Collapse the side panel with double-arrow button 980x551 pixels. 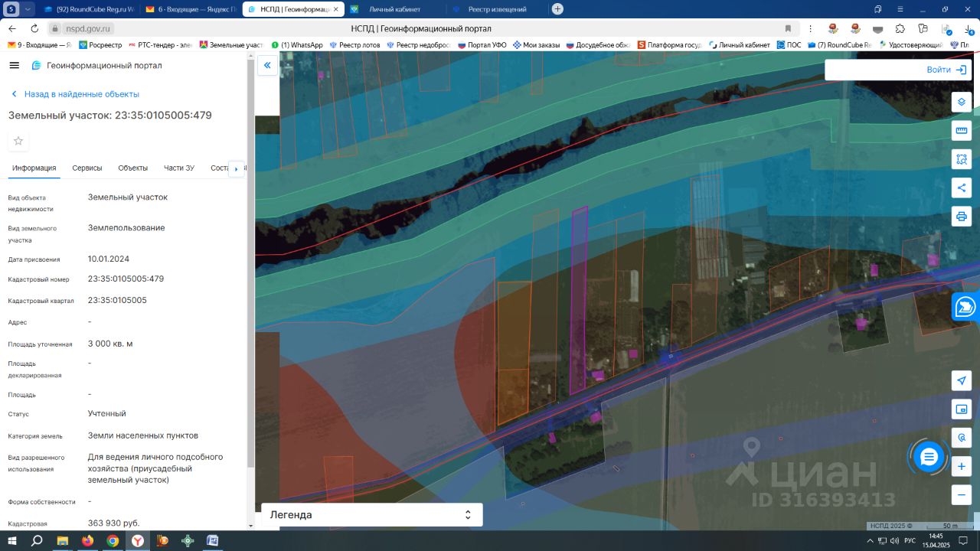click(267, 66)
